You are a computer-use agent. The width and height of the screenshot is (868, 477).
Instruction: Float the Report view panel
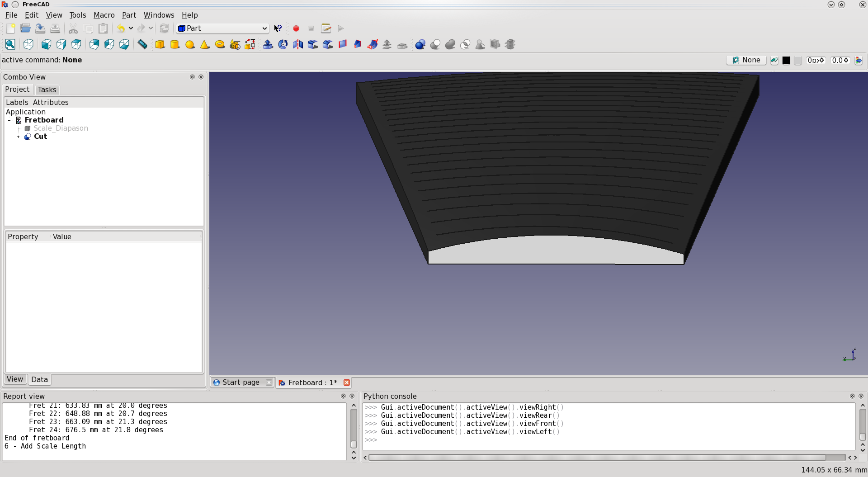coord(343,396)
